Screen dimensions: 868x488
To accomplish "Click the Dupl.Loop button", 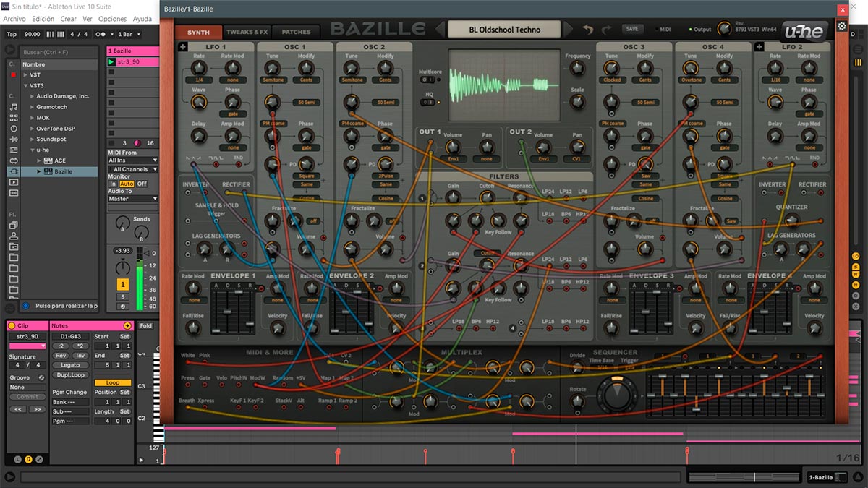I will click(x=71, y=374).
